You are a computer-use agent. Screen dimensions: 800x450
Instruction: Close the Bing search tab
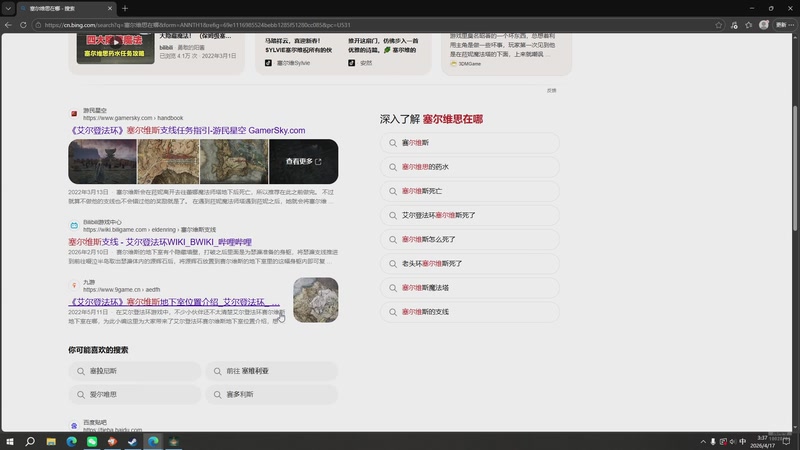pyautogui.click(x=110, y=8)
